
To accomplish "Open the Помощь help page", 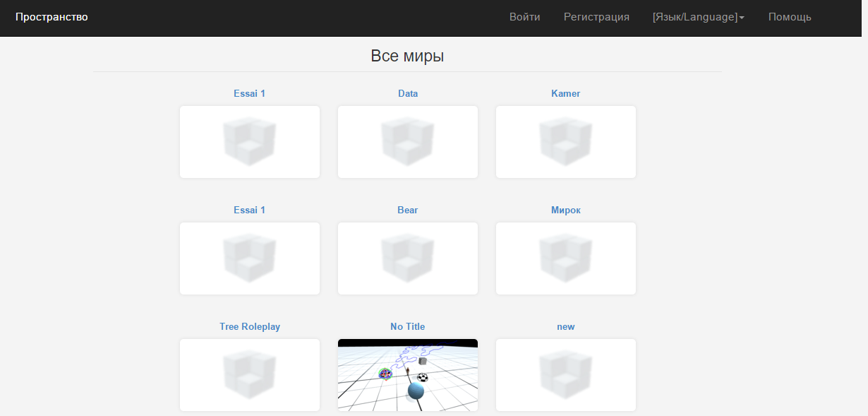I will click(x=790, y=17).
